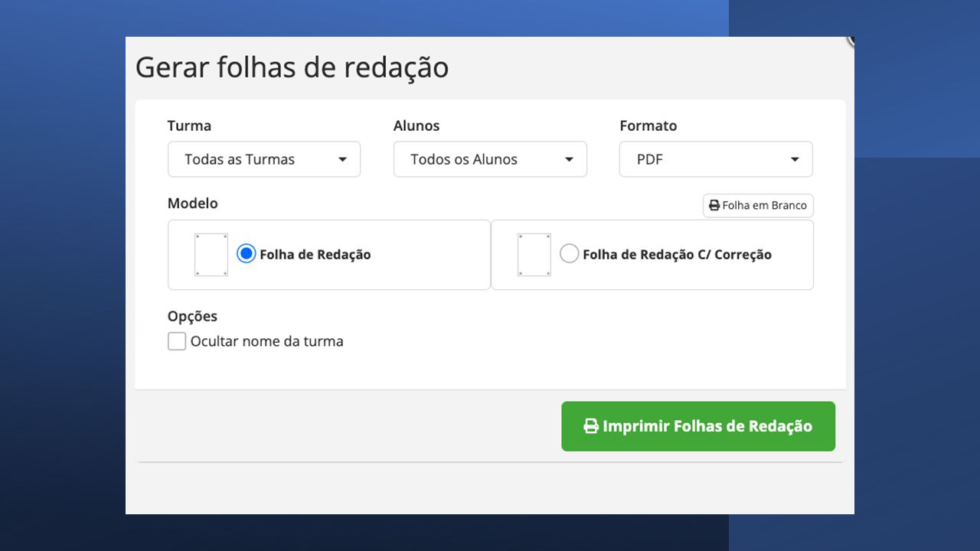
Task: Click the C/ Correção page preview thumbnail
Action: [534, 255]
